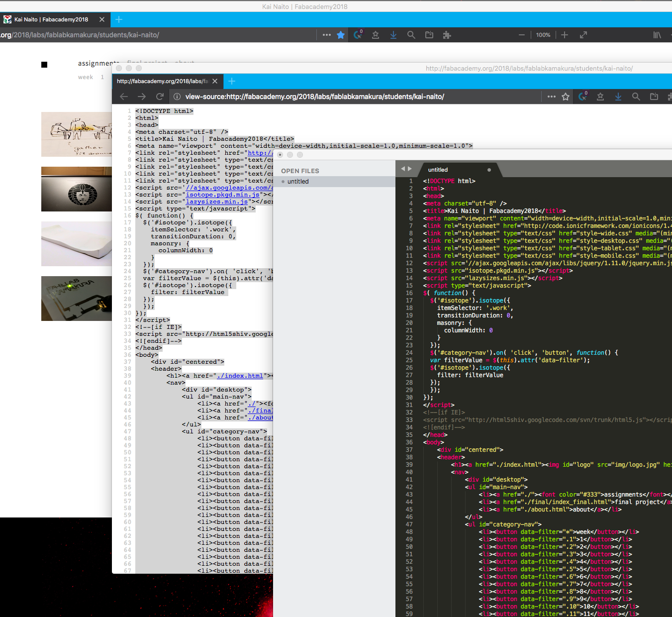Click view-source address bar URL field

314,97
